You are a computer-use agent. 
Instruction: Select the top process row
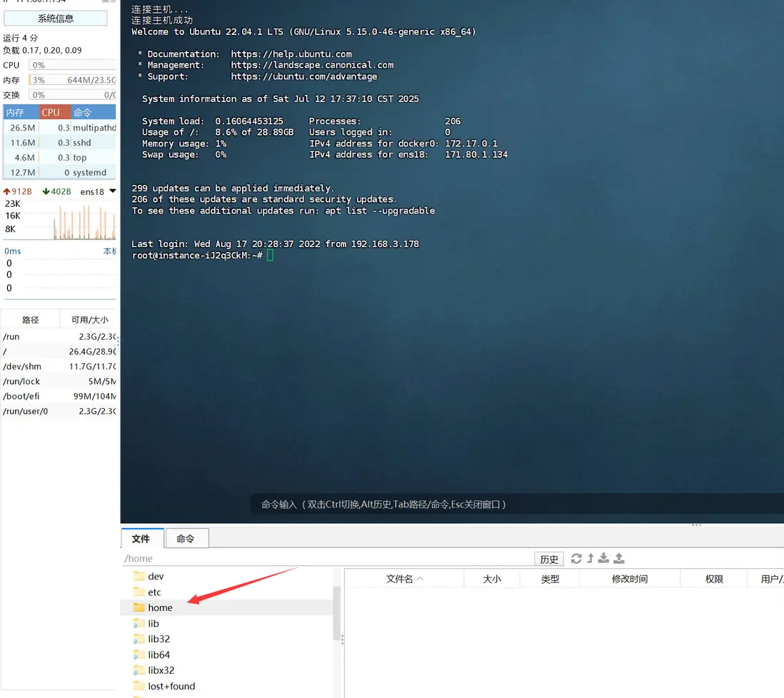tap(59, 158)
